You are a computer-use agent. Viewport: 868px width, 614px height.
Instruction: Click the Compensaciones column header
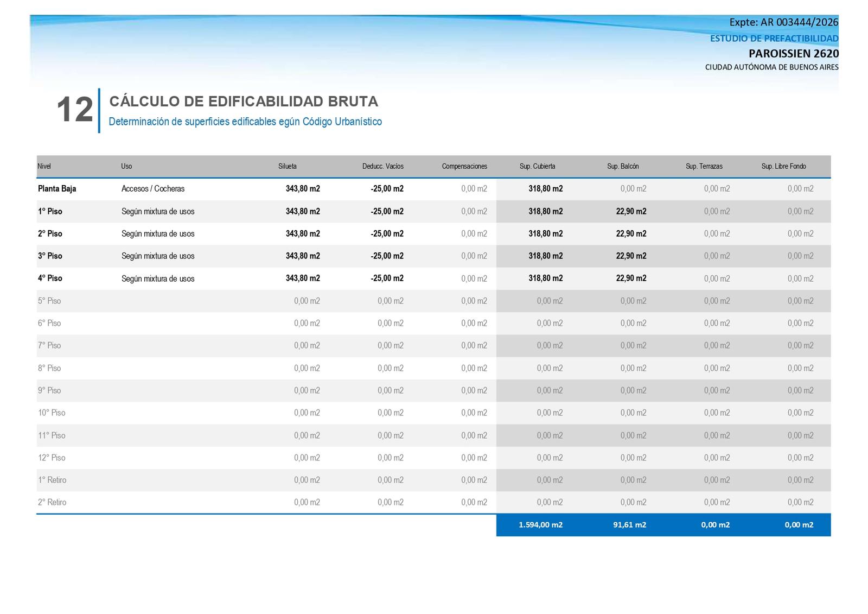[x=464, y=166]
